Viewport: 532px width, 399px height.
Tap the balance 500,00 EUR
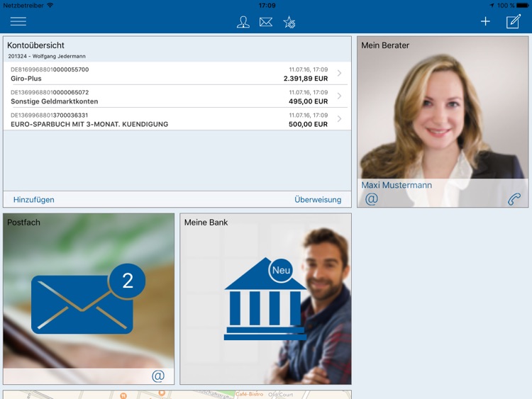coord(308,124)
